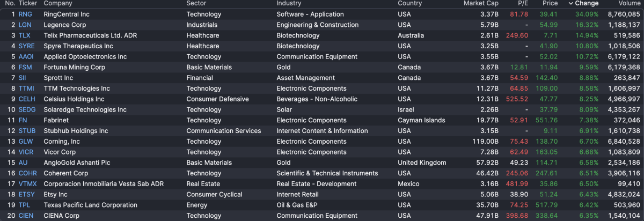The height and width of the screenshot is (221, 644).
Task: Click the AAOI ticker symbol
Action: pos(26,56)
